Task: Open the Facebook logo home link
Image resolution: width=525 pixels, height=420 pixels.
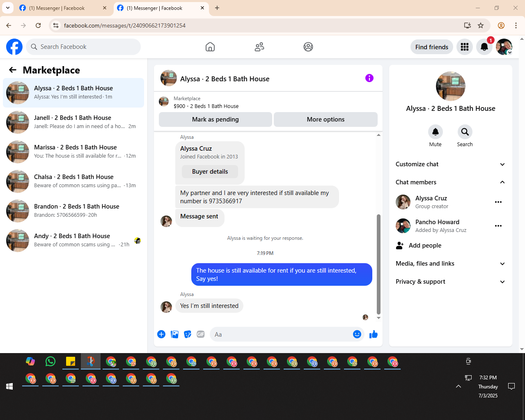Action: click(14, 47)
